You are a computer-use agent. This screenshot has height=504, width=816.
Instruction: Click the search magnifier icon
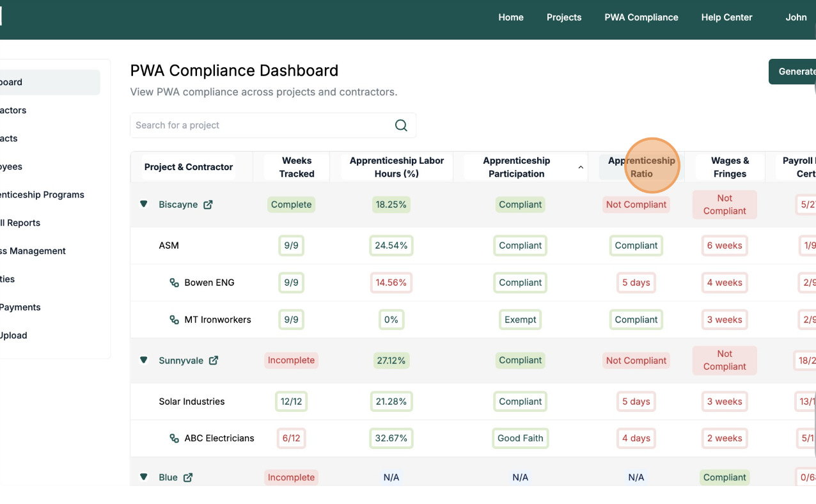point(401,125)
